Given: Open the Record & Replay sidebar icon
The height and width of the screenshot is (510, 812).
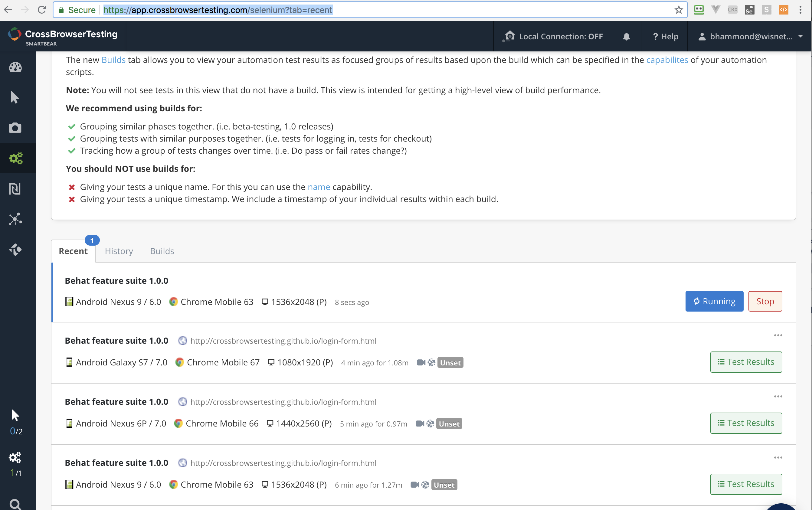Looking at the screenshot, I should tap(15, 189).
